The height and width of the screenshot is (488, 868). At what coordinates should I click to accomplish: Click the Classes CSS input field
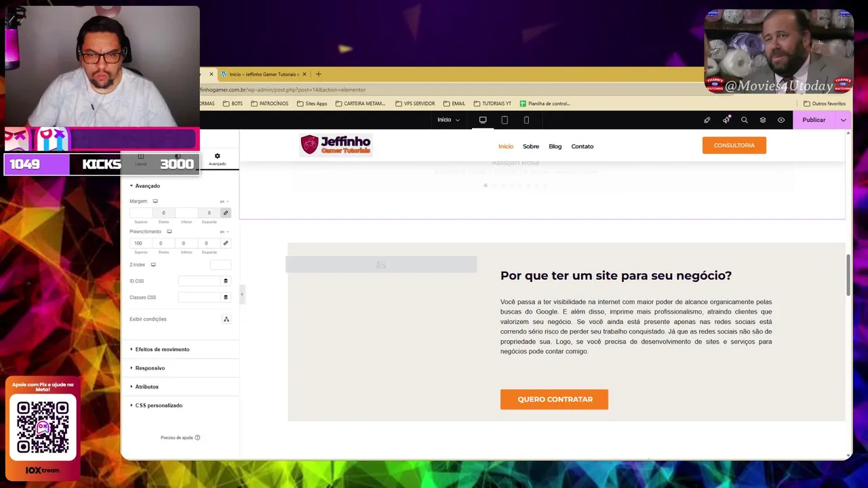(x=200, y=297)
